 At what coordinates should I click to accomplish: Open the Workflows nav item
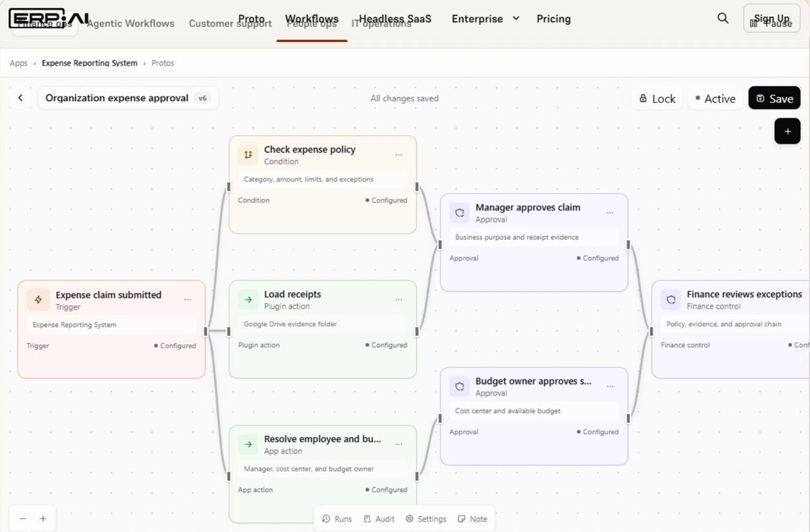pyautogui.click(x=312, y=19)
